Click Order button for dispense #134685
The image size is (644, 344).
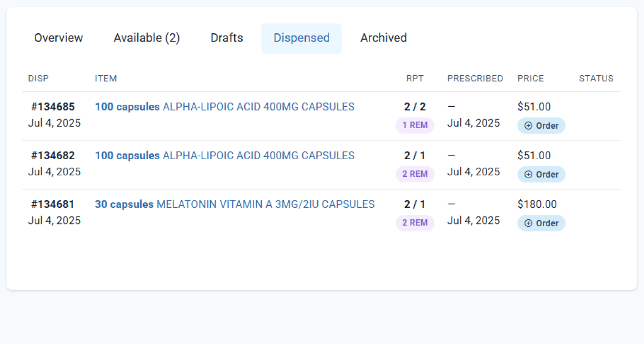point(541,126)
